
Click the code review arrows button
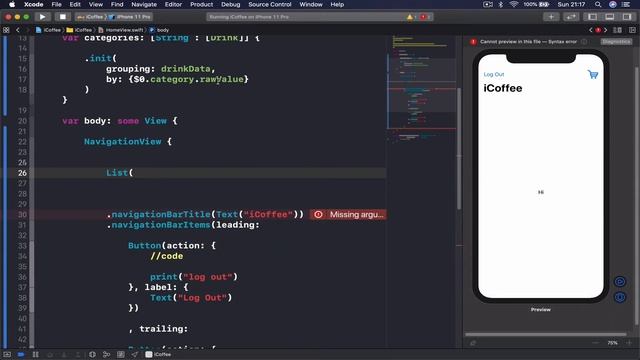[571, 17]
